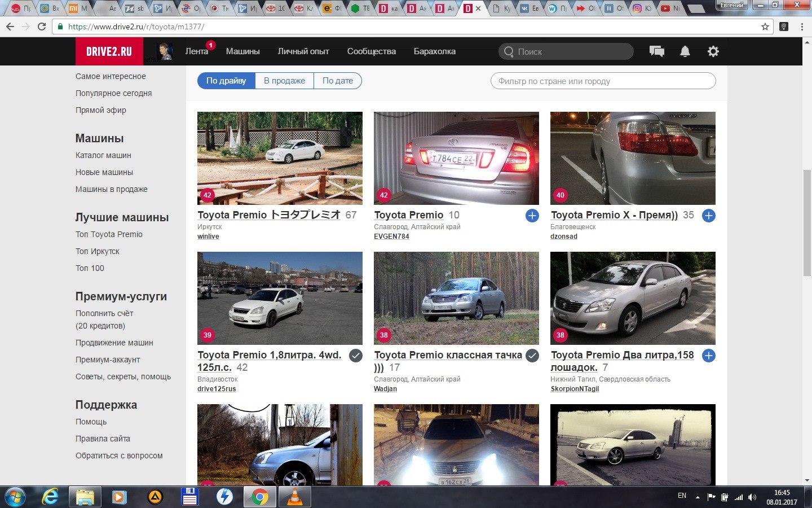The width and height of the screenshot is (812, 508).
Task: Open the messages chat bubbles icon
Action: (656, 51)
